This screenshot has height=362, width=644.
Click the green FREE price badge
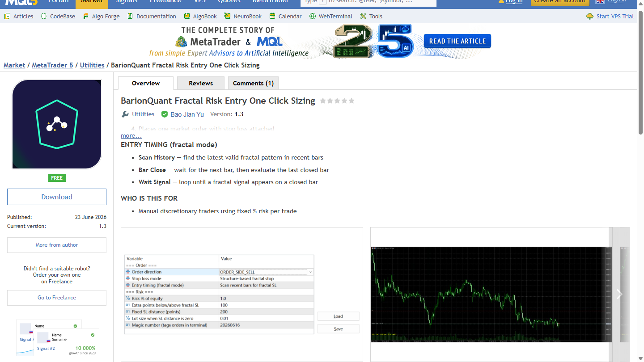57,178
